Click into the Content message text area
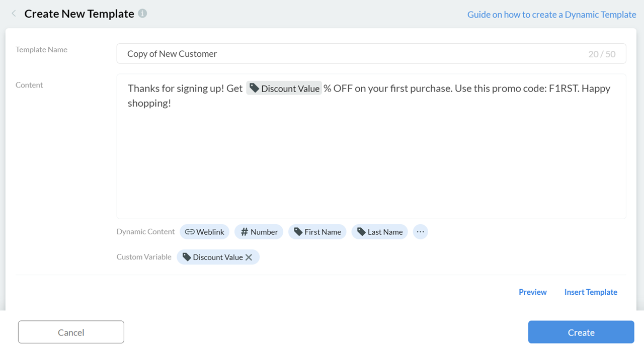The width and height of the screenshot is (644, 348). (x=371, y=161)
